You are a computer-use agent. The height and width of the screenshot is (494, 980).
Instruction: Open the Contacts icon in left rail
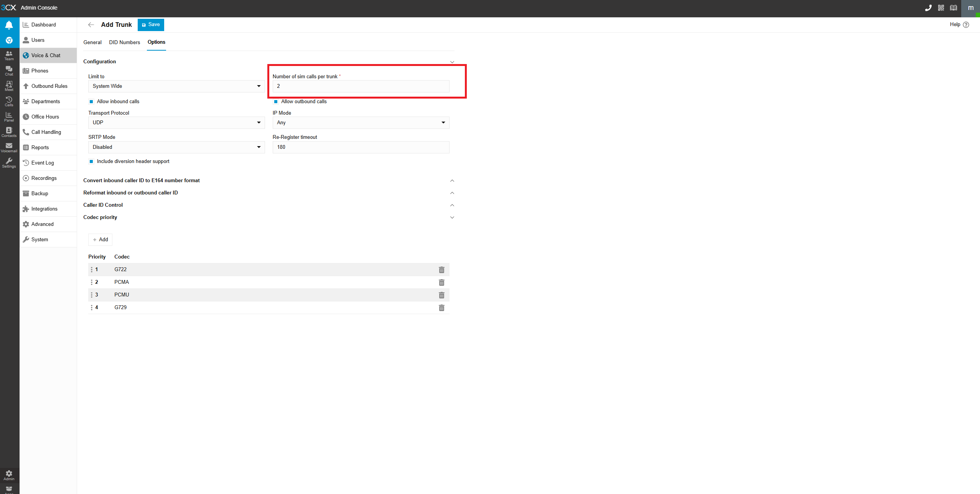point(9,132)
